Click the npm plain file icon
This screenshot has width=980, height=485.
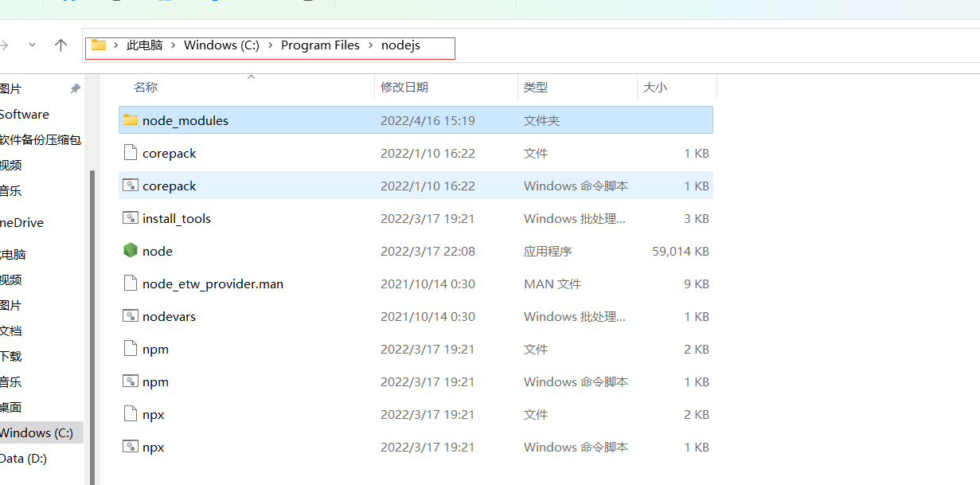point(131,349)
